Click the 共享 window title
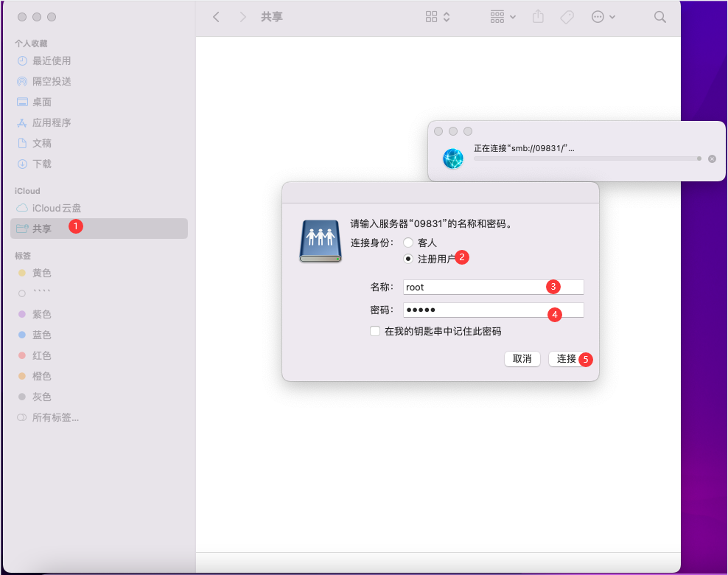The image size is (728, 575). pyautogui.click(x=272, y=17)
